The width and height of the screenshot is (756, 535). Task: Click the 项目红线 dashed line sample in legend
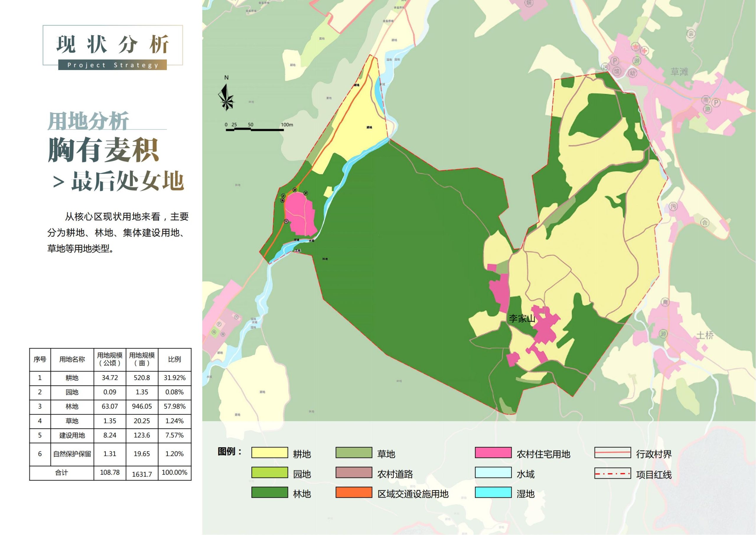click(x=612, y=473)
